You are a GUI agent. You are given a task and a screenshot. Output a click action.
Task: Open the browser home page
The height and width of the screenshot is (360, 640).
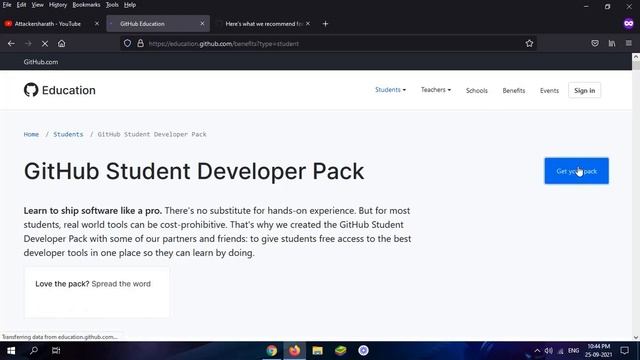(x=61, y=43)
